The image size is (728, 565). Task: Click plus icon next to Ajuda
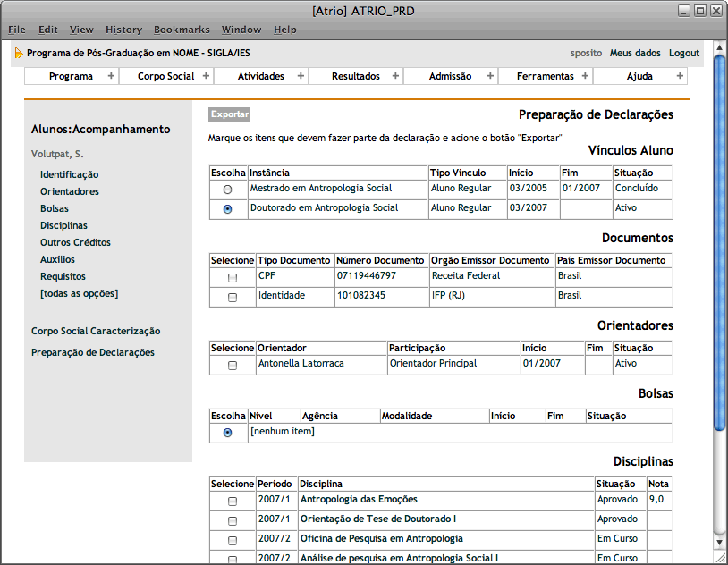coord(680,76)
